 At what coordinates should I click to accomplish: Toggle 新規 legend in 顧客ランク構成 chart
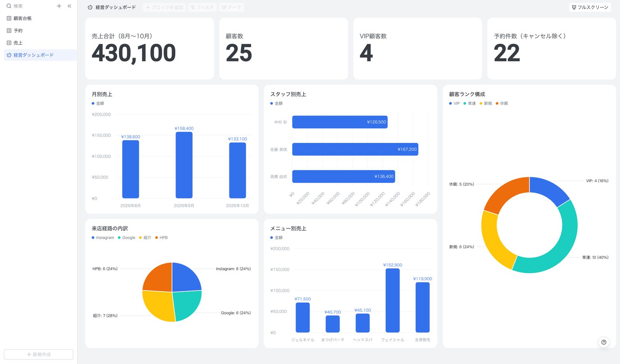pyautogui.click(x=486, y=103)
